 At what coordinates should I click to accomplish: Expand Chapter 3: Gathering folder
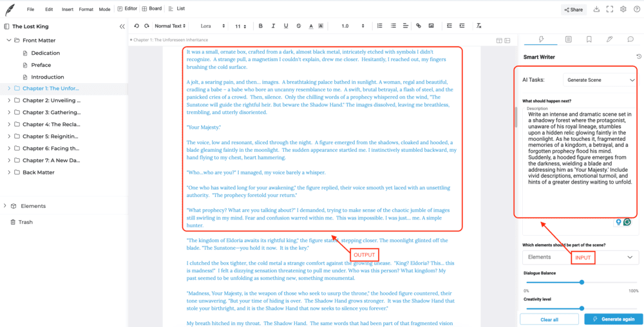[8, 112]
